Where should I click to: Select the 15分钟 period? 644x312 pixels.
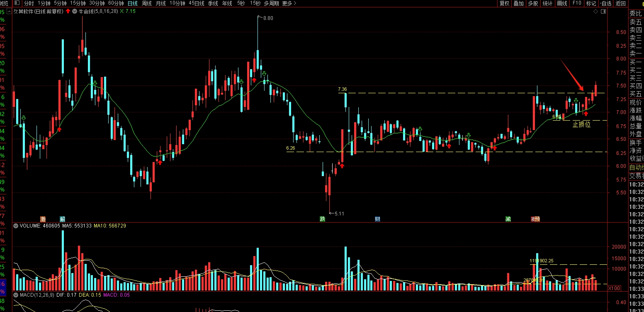pyautogui.click(x=78, y=3)
